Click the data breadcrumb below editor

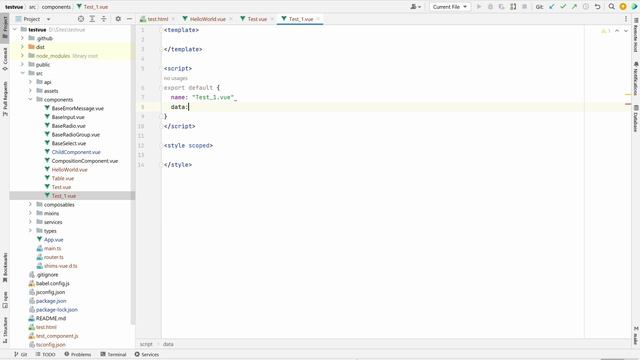(x=168, y=344)
